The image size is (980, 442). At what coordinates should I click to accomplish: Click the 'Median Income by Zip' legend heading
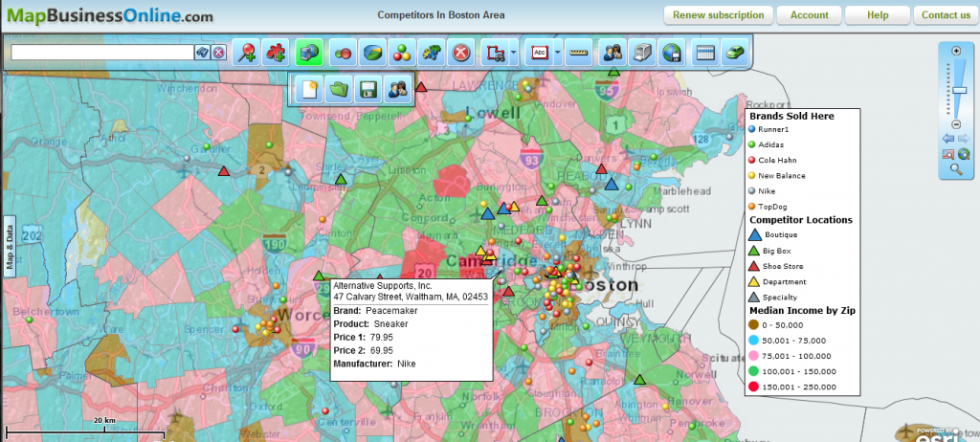click(803, 311)
